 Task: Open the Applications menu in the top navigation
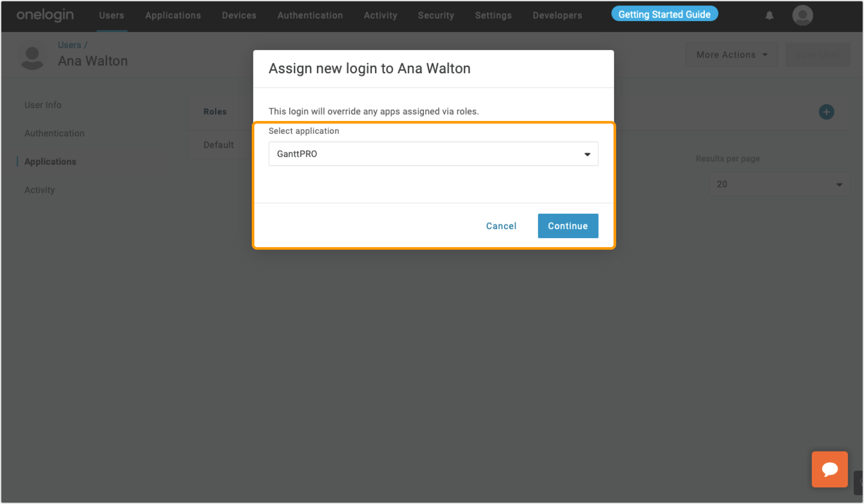click(173, 16)
